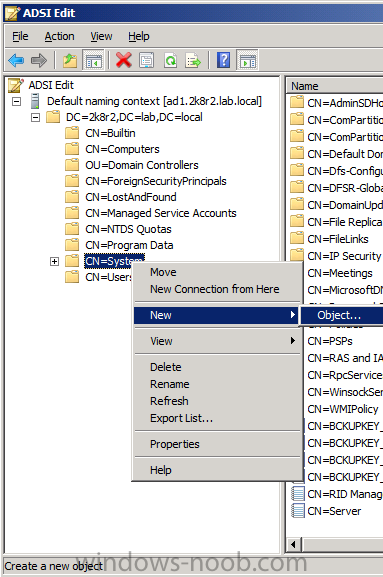Collapse the Default naming context node
Image resolution: width=383 pixels, height=577 pixels.
point(17,101)
